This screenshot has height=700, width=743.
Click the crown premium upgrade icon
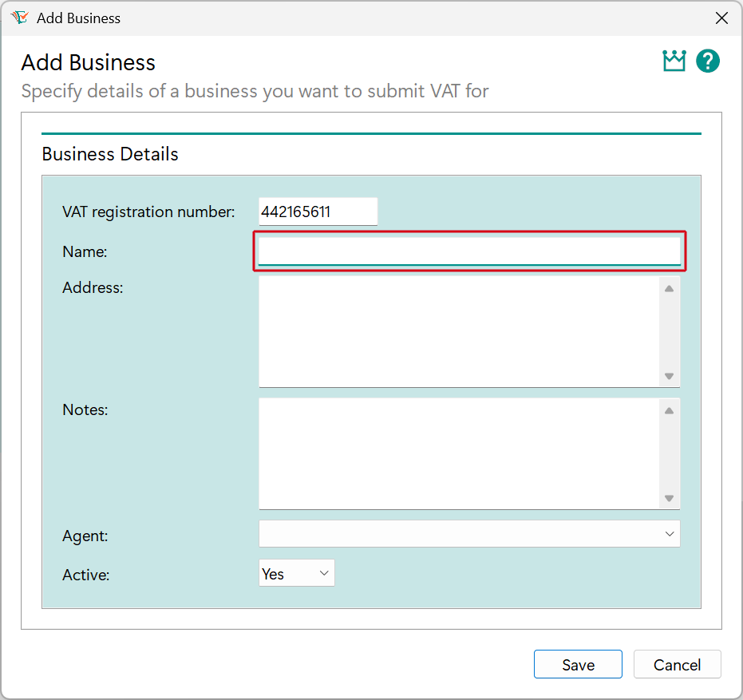[674, 61]
